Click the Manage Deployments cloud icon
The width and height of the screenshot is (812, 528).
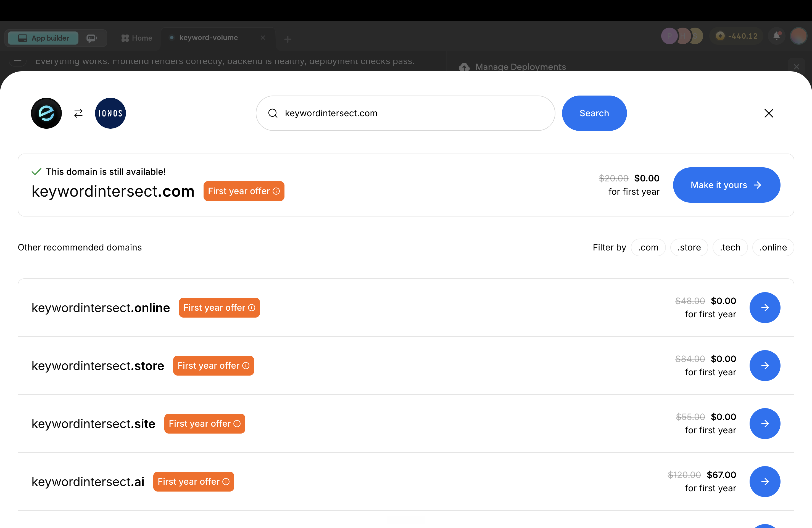(464, 67)
